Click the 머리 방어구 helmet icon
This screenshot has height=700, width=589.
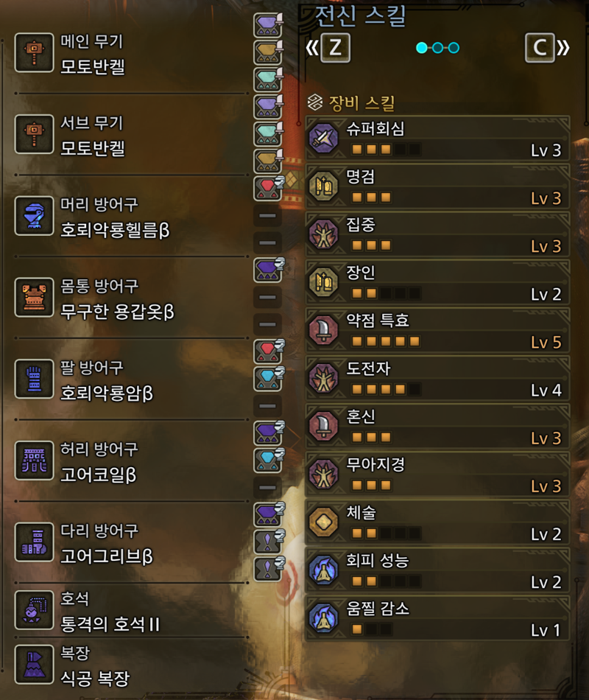[x=35, y=216]
